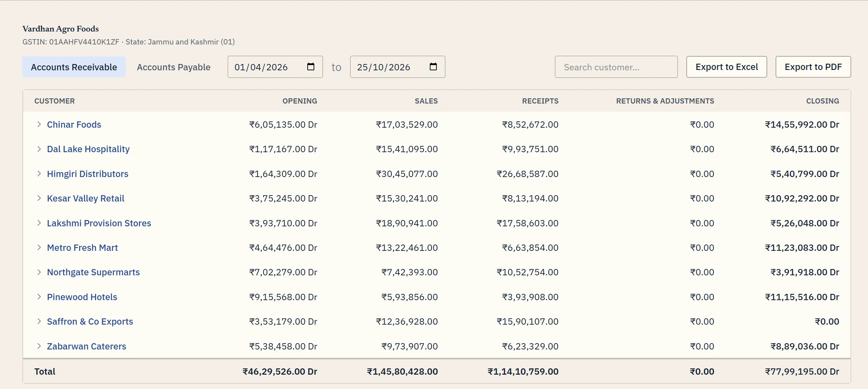The height and width of the screenshot is (389, 868).
Task: Click the CUSTOMER column header
Action: (55, 101)
